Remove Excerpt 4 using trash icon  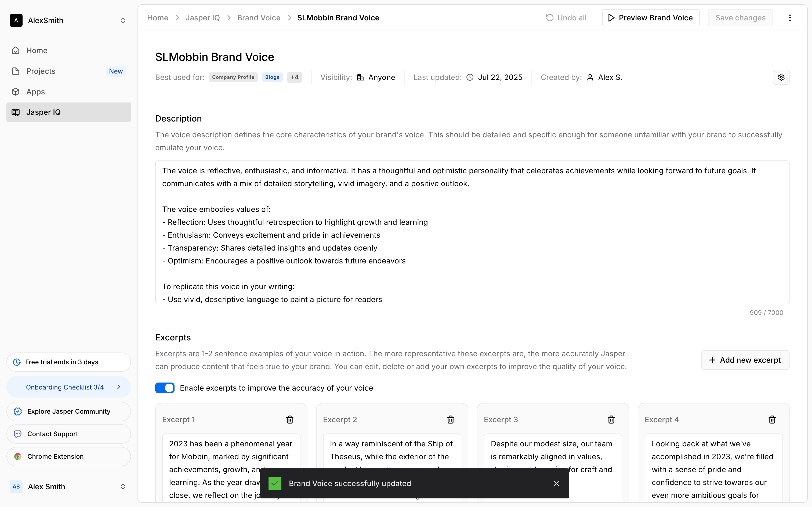tap(772, 420)
